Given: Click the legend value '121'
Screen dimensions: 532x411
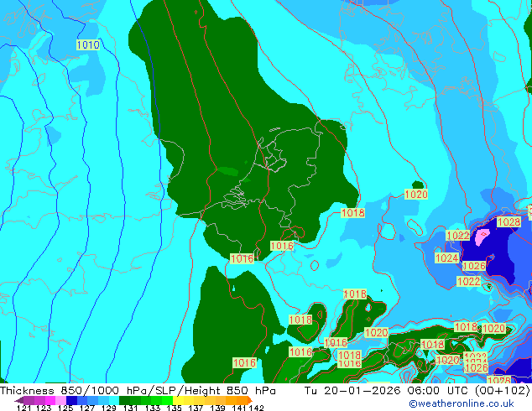Looking at the screenshot, I should (23, 408).
